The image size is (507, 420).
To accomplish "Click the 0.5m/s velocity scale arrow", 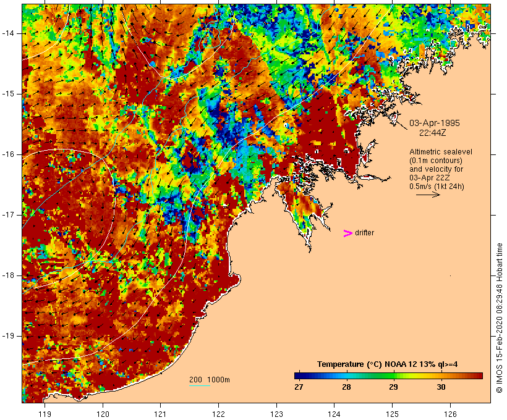I will [x=428, y=195].
